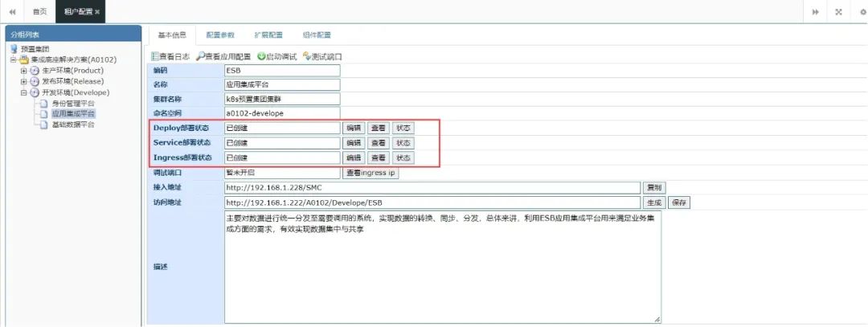This screenshot has width=868, height=327.
Task: Click the Deploy部署状态 label
Action: pos(182,128)
